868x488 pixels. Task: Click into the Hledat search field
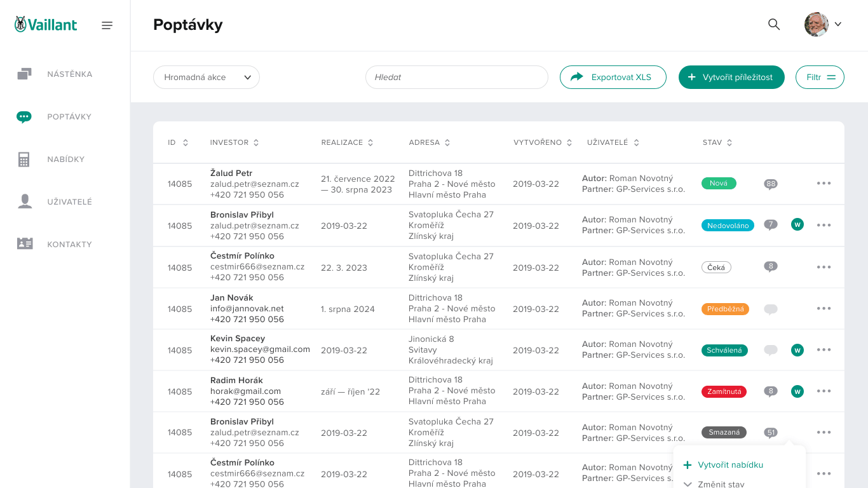pos(456,78)
